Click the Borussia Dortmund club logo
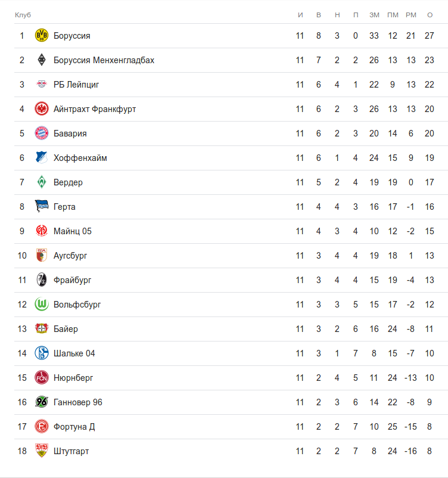Viewport: 448px width, 478px height. click(x=41, y=36)
